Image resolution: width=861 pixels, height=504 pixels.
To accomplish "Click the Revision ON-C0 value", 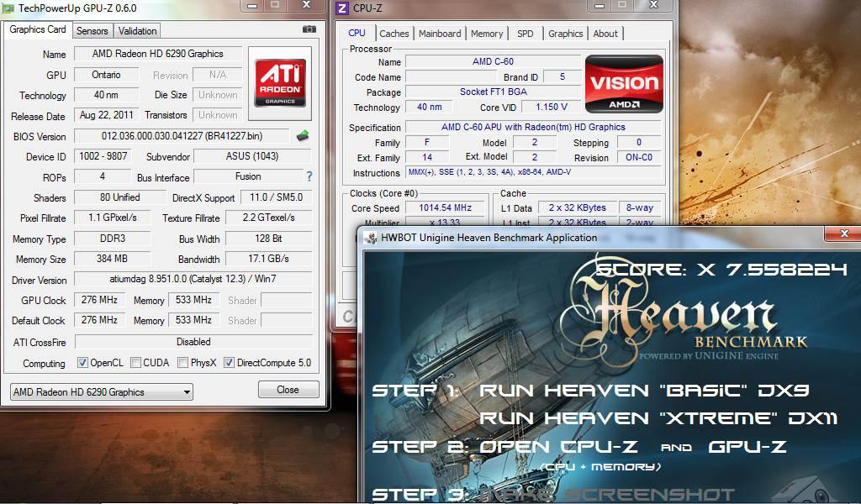I will (639, 157).
